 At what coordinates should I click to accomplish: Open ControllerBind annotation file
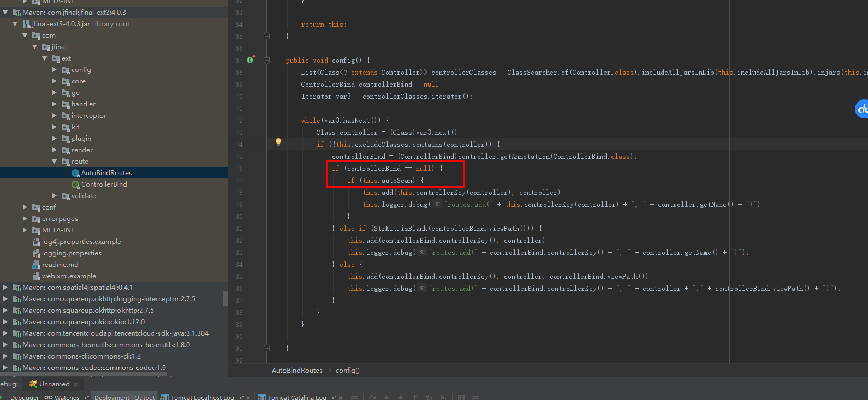[104, 184]
